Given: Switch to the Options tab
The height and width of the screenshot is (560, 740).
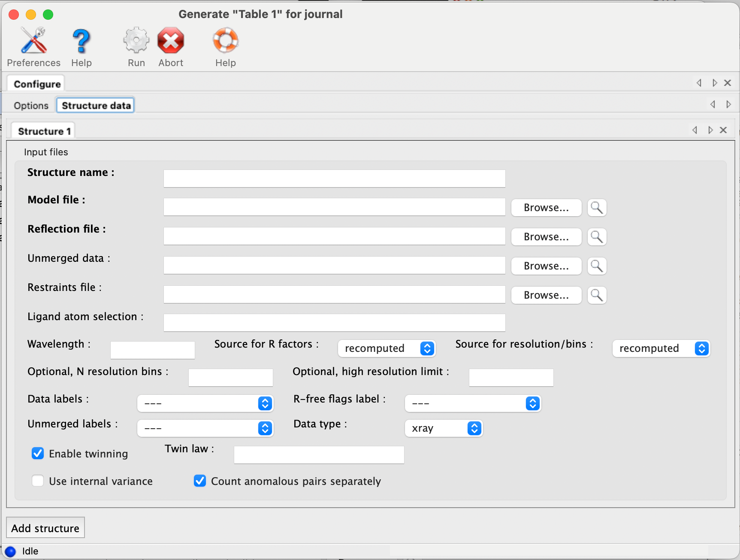Looking at the screenshot, I should [31, 106].
